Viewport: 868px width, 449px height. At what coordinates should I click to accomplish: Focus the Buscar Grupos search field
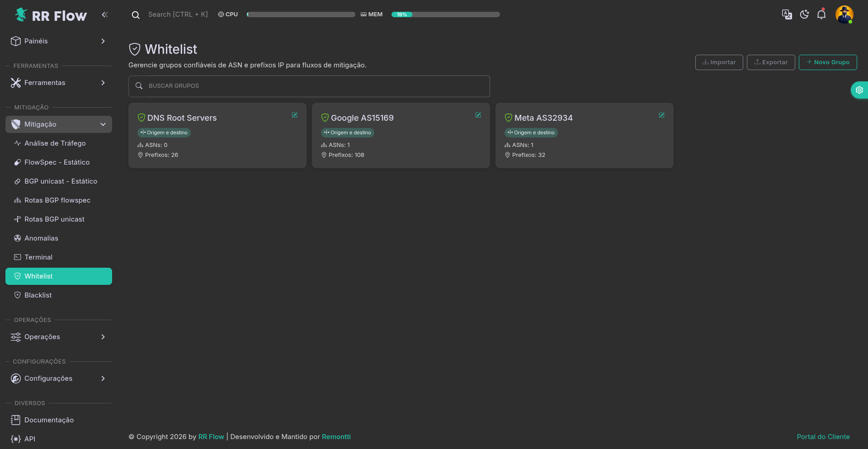coord(309,86)
